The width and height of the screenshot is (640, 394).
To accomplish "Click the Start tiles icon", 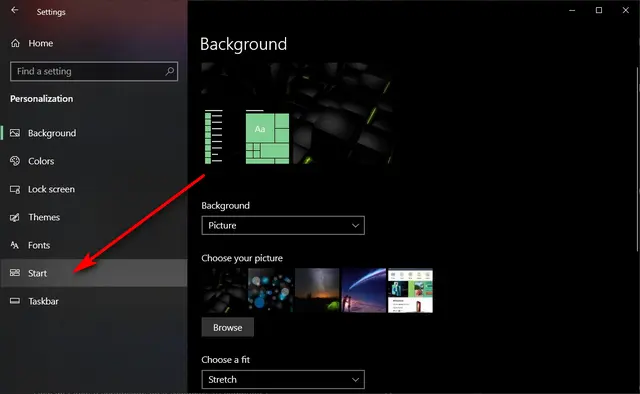I will (x=15, y=272).
